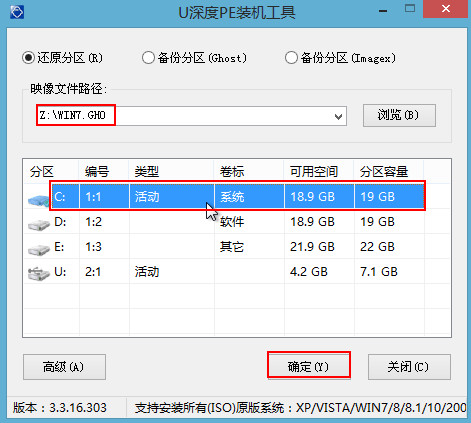Select the 备份分区 (Ghost) radio option

[x=194, y=58]
